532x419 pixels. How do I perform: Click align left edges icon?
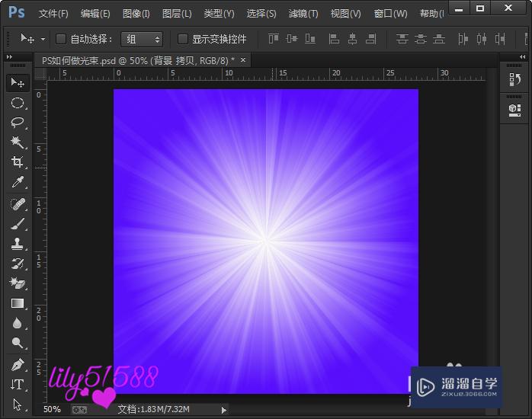(334, 39)
